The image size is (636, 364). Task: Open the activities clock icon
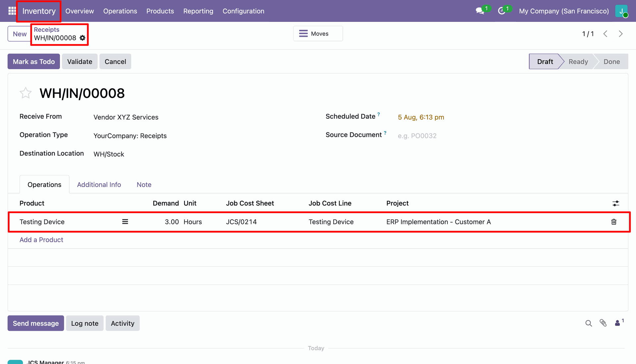(502, 11)
